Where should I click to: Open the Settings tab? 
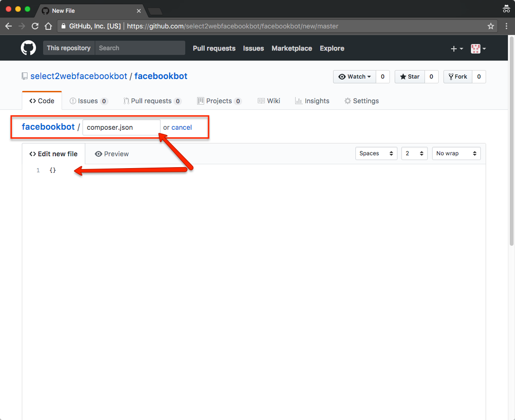pyautogui.click(x=361, y=101)
